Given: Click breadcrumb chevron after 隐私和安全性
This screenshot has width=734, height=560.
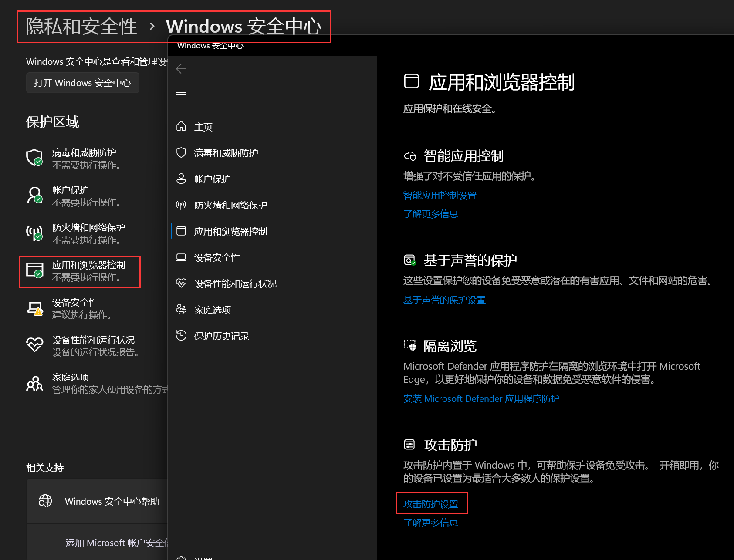Looking at the screenshot, I should pos(152,27).
